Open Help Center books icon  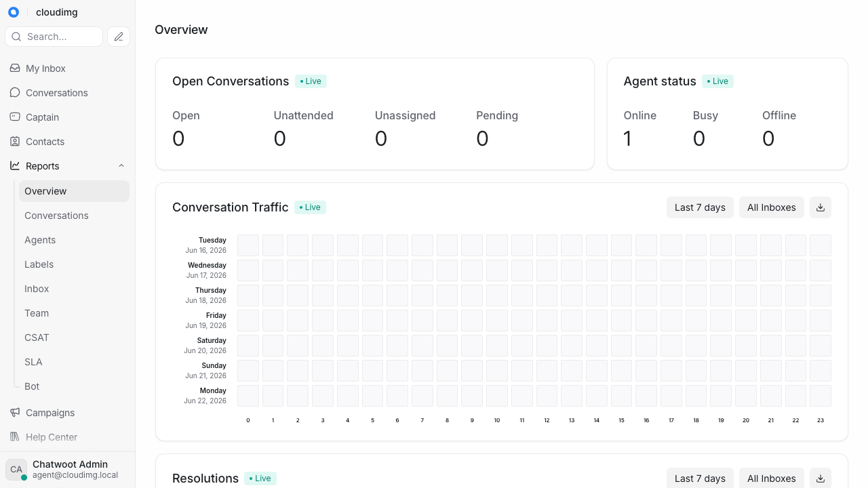[x=15, y=437]
